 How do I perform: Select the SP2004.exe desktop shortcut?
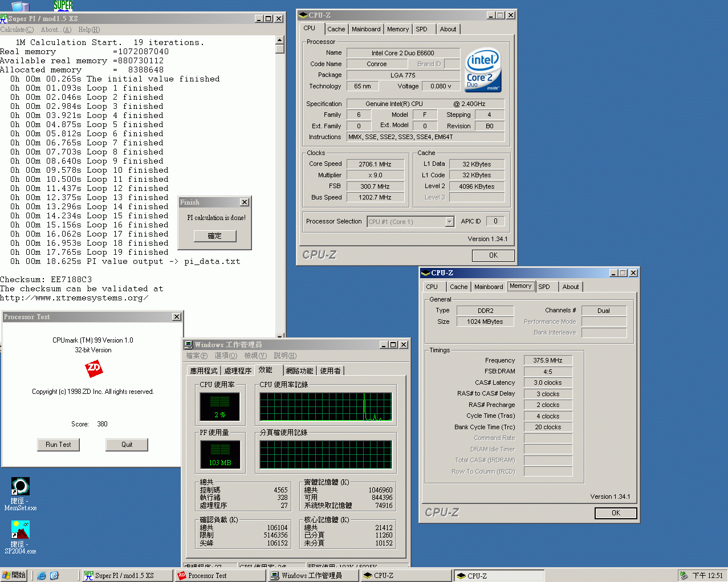pos(21,537)
